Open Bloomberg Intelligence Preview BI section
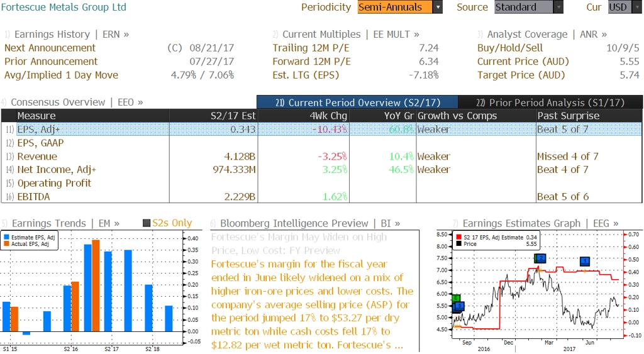This screenshot has width=644, height=354. coord(305,223)
